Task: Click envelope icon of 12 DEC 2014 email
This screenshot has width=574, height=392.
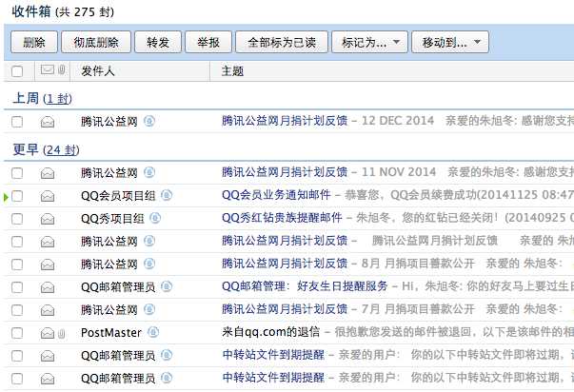Action: click(x=48, y=122)
